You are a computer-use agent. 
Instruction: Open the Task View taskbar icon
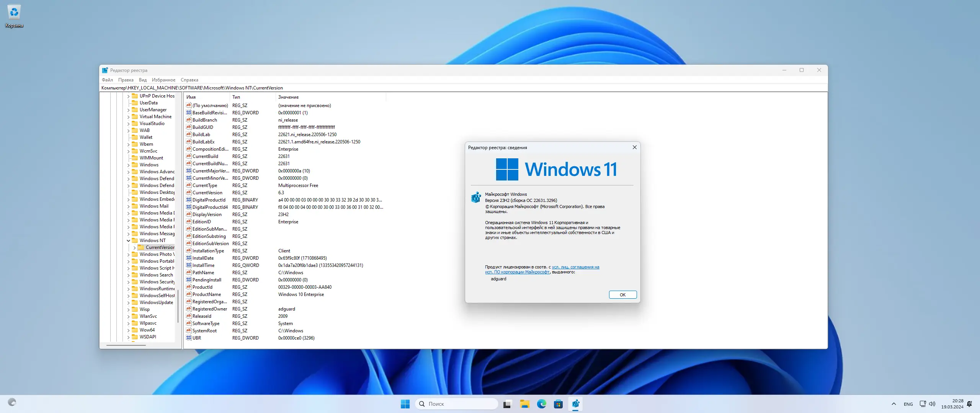507,404
